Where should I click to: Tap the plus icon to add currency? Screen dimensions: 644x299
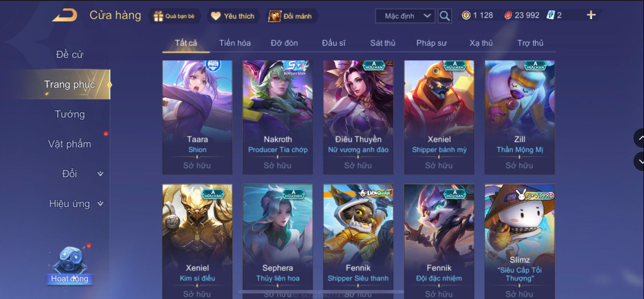591,15
